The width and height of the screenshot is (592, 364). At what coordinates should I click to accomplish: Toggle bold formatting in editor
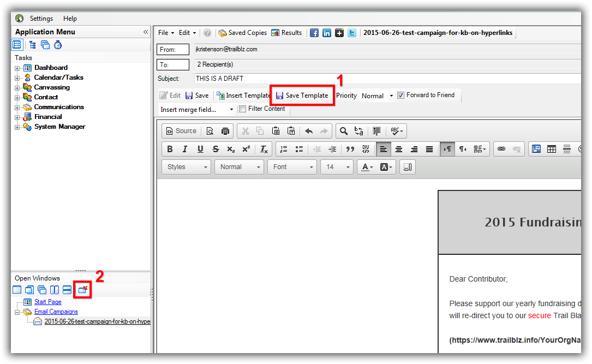click(x=170, y=149)
